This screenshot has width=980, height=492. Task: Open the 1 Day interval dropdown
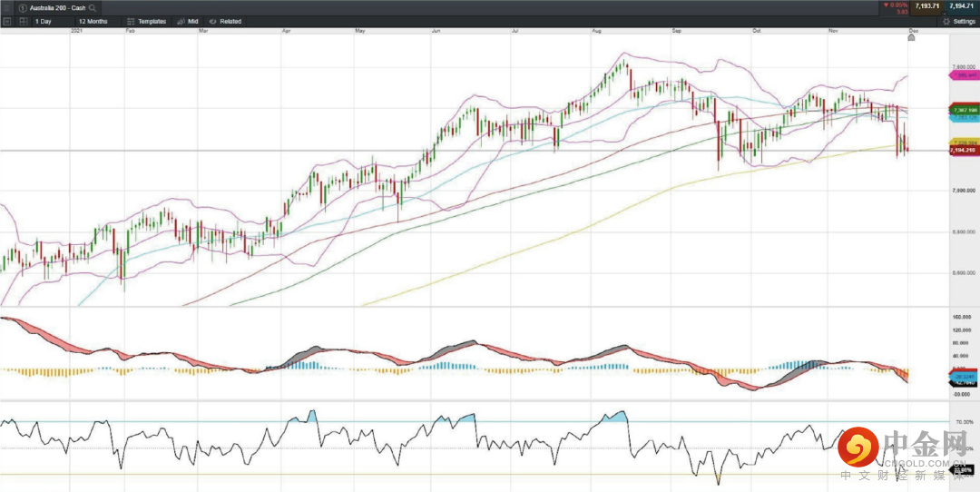(x=47, y=21)
